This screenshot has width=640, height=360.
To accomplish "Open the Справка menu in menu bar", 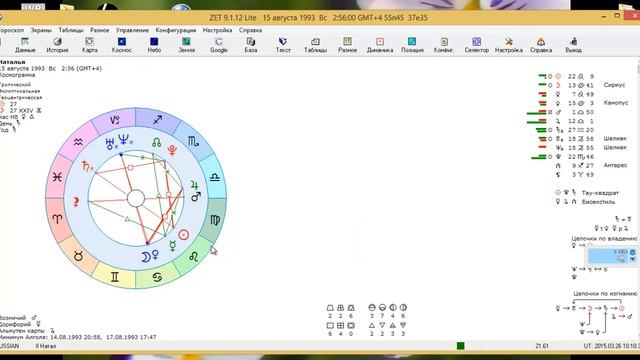I will (x=250, y=30).
